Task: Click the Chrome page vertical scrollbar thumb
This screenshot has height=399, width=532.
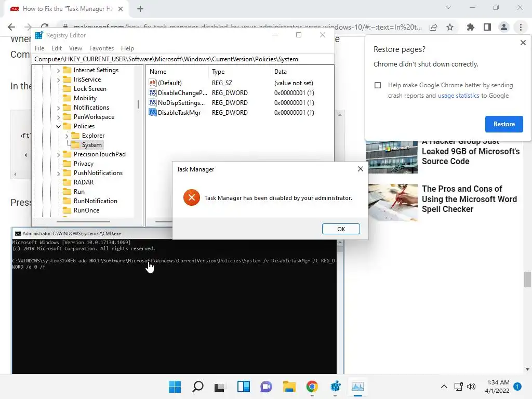Action: click(x=527, y=279)
